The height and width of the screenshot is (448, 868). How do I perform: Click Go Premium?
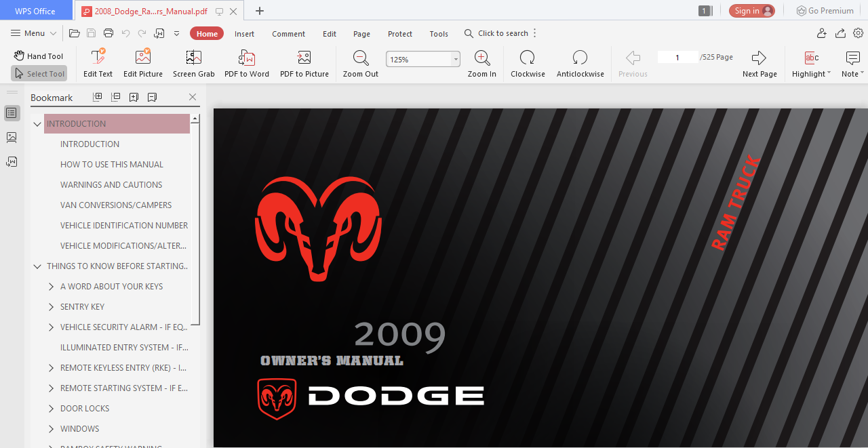click(x=825, y=11)
